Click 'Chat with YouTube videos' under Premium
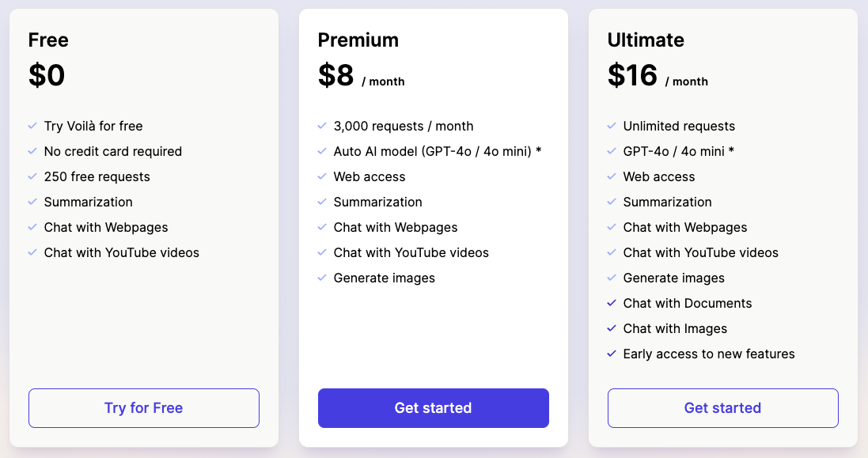The width and height of the screenshot is (868, 458). pyautogui.click(x=411, y=252)
